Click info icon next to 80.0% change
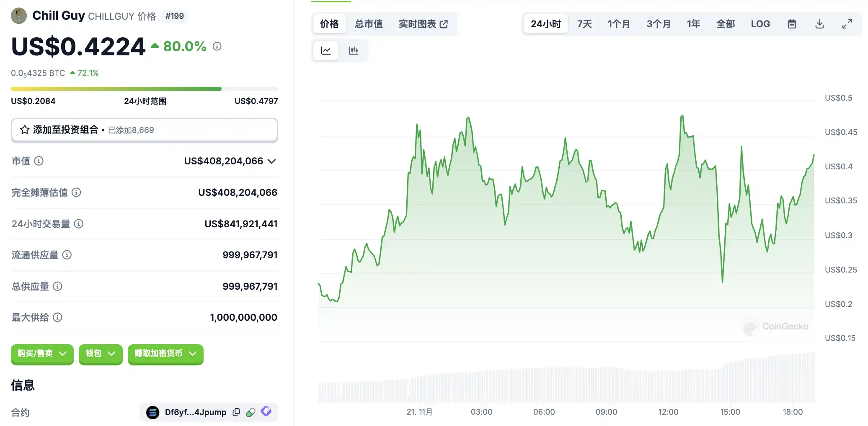The height and width of the screenshot is (426, 868). [217, 46]
